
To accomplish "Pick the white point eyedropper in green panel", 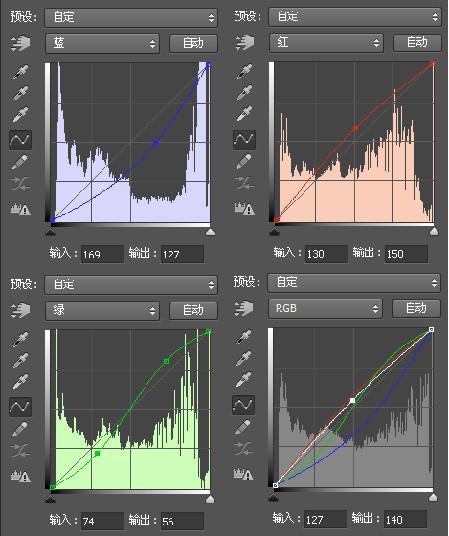I will 21,382.
